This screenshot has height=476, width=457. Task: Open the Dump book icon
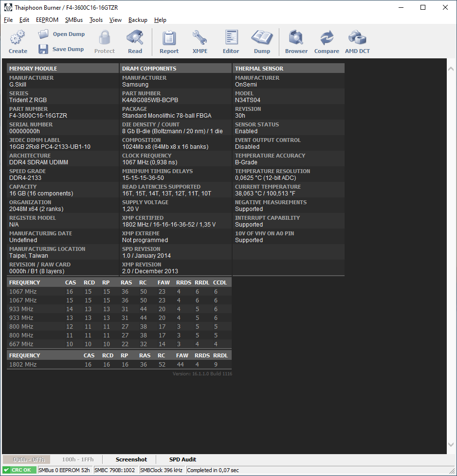click(x=262, y=37)
